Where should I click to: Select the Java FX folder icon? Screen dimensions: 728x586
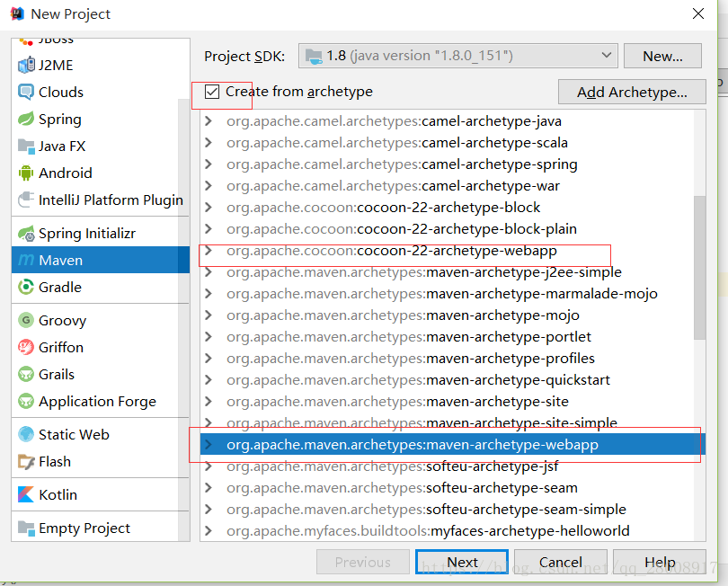click(x=26, y=146)
